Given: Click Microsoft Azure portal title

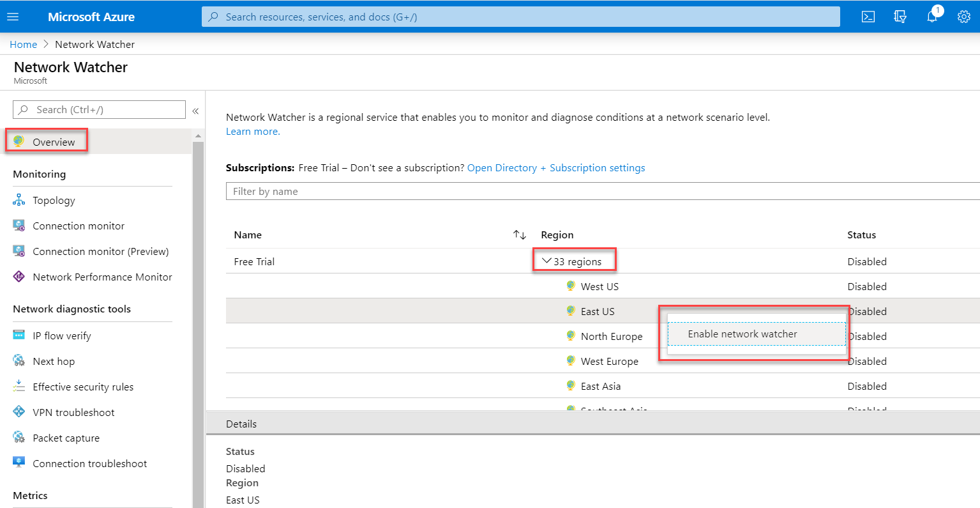Looking at the screenshot, I should 91,17.
